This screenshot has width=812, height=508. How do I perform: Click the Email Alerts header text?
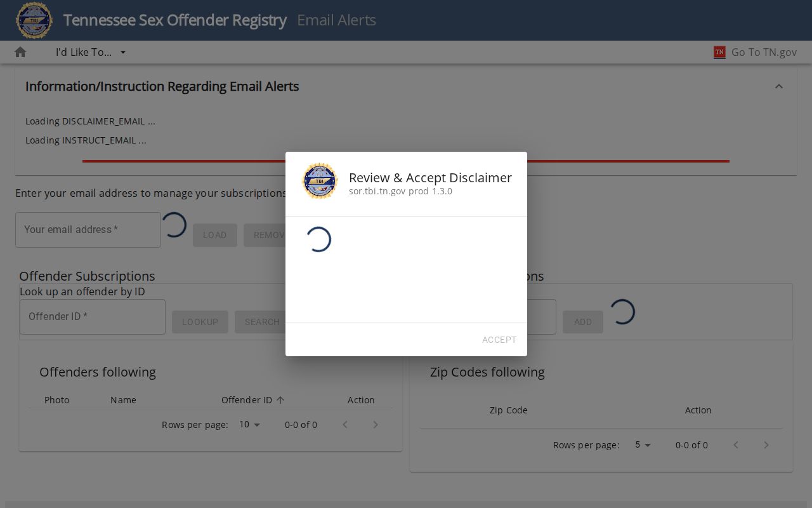(337, 20)
